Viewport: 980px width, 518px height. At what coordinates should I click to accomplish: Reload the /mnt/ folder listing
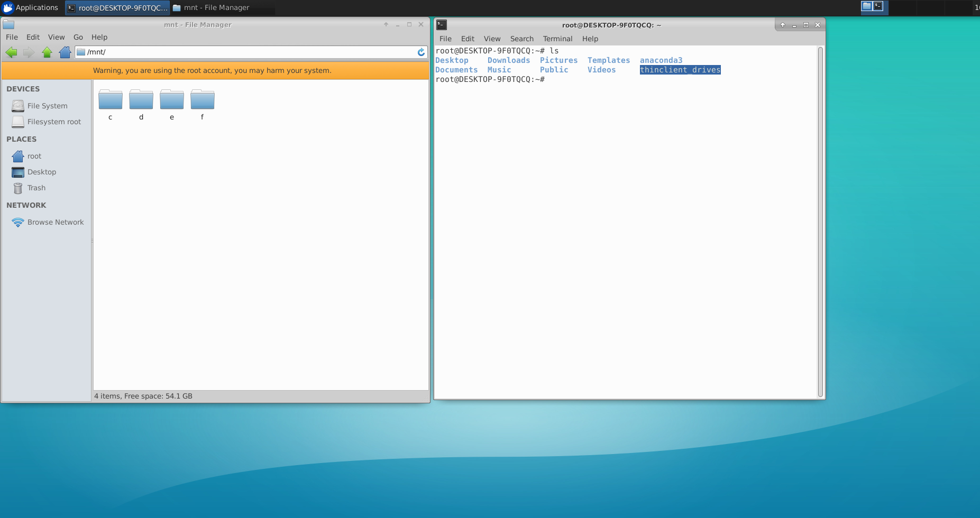421,52
